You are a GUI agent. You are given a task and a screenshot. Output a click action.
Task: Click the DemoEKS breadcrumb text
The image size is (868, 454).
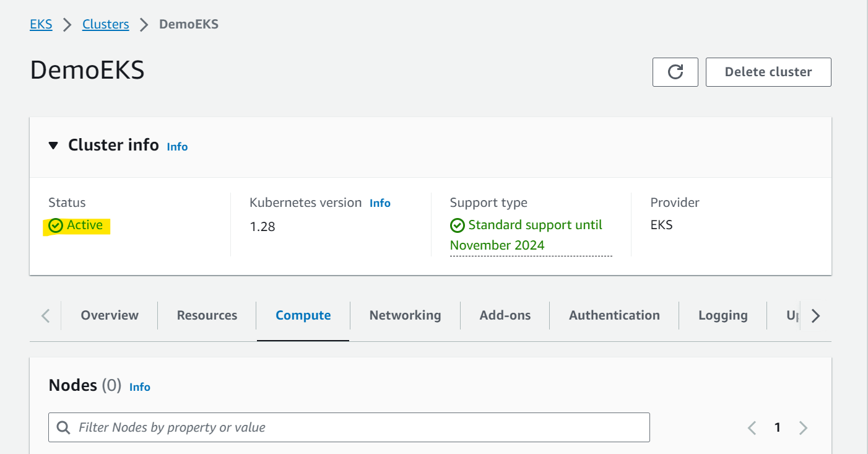tap(189, 24)
